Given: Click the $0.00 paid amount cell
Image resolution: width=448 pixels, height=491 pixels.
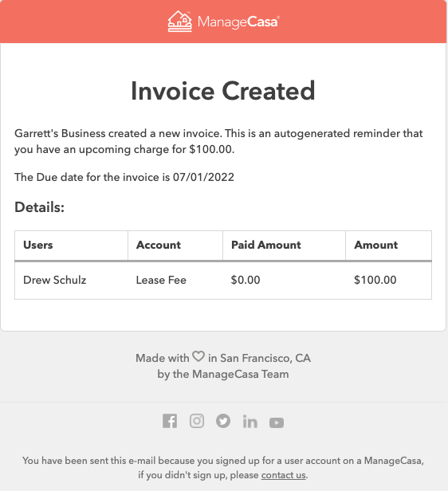Looking at the screenshot, I should pyautogui.click(x=284, y=280).
